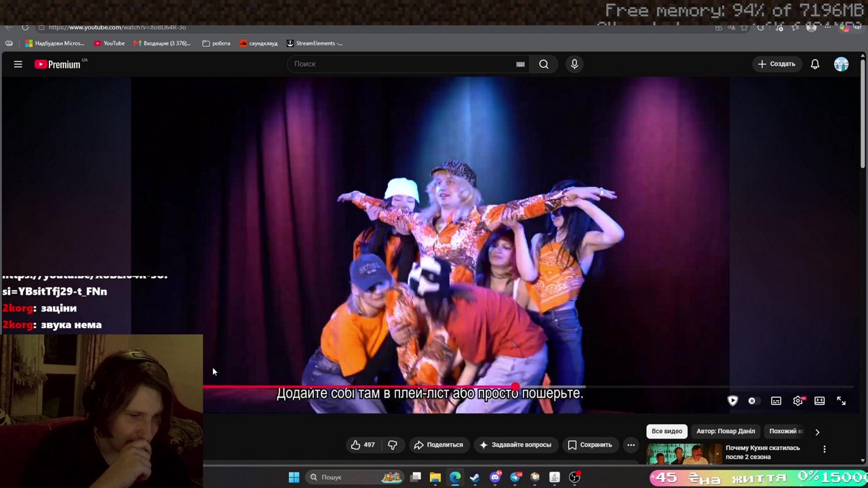Image resolution: width=868 pixels, height=488 pixels.
Task: Click the Создать button
Action: tap(776, 64)
